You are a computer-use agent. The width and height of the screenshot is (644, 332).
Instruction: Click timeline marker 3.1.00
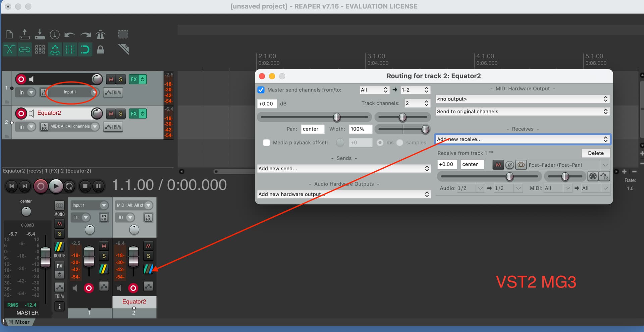[x=376, y=56]
